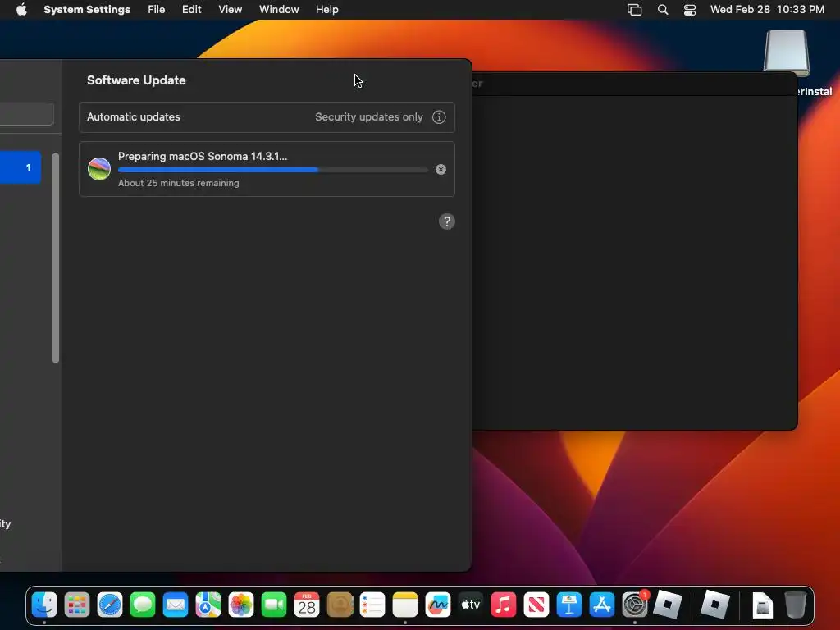Open Control Center from the menu bar
This screenshot has width=840, height=630.
tap(689, 10)
